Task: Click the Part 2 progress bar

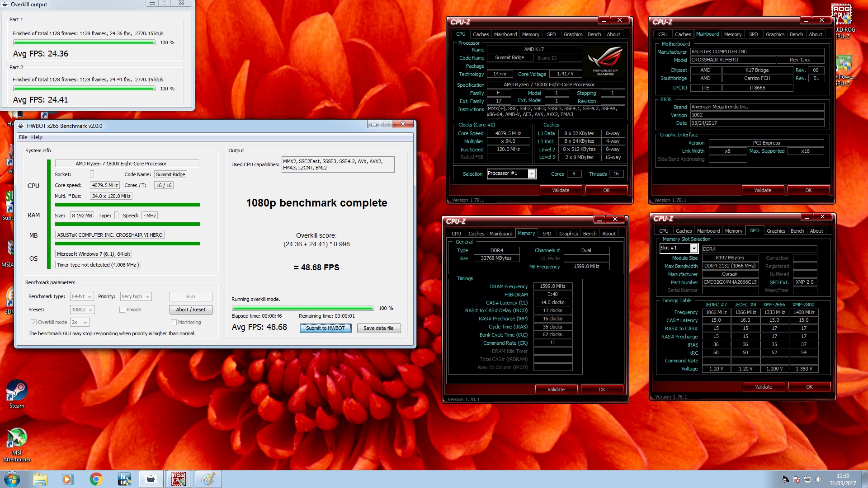Action: tap(84, 89)
